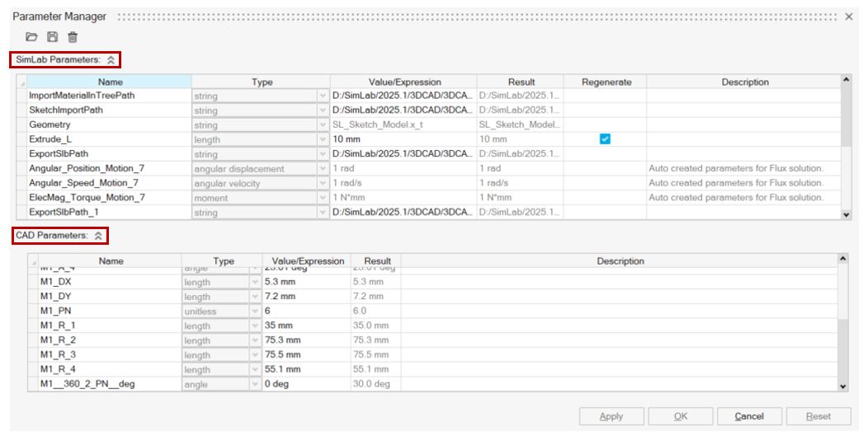Open Type dropdown for M1_PN parameter
The height and width of the screenshot is (436, 868).
pos(255,312)
